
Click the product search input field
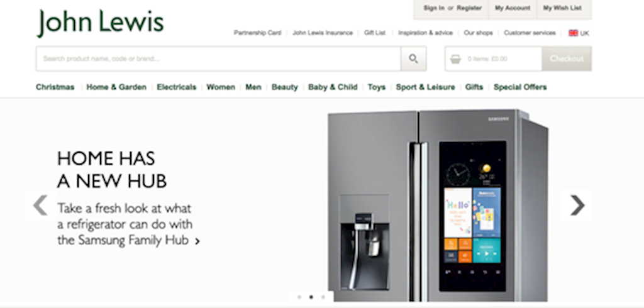click(218, 58)
